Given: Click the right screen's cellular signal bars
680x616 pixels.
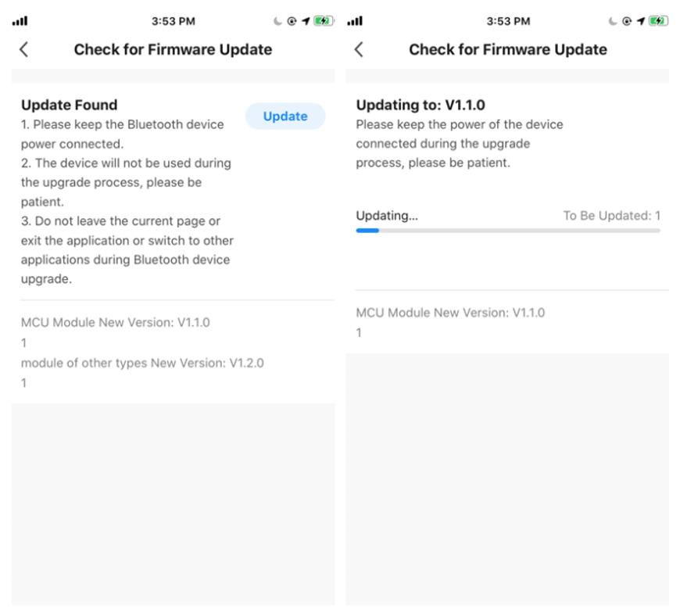Looking at the screenshot, I should [x=354, y=21].
